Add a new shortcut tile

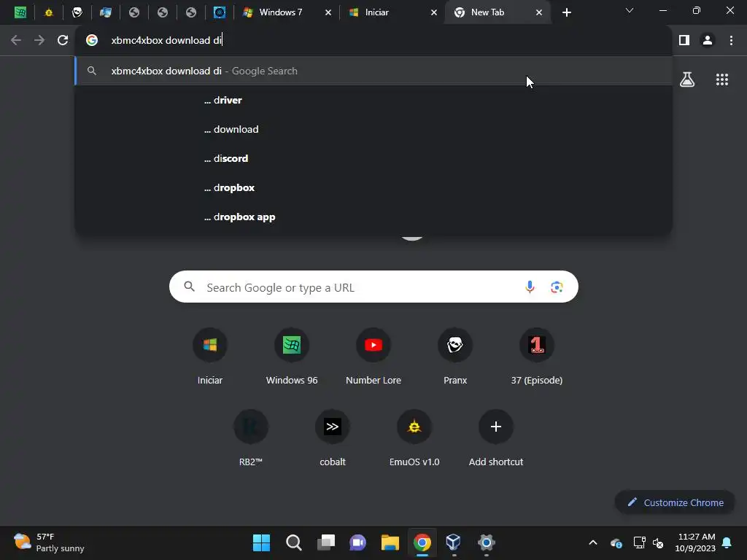[x=496, y=437]
